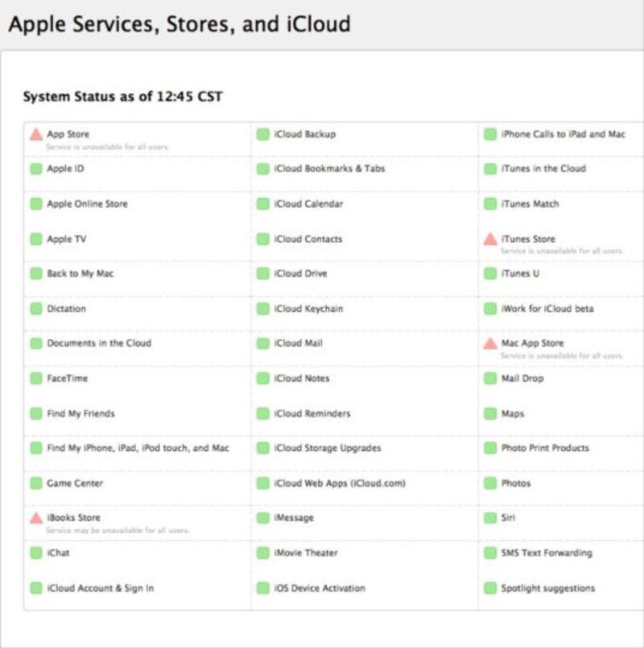The width and height of the screenshot is (644, 648).
Task: Click the may-be-unavailable notice under iBooks Store
Action: click(x=118, y=530)
